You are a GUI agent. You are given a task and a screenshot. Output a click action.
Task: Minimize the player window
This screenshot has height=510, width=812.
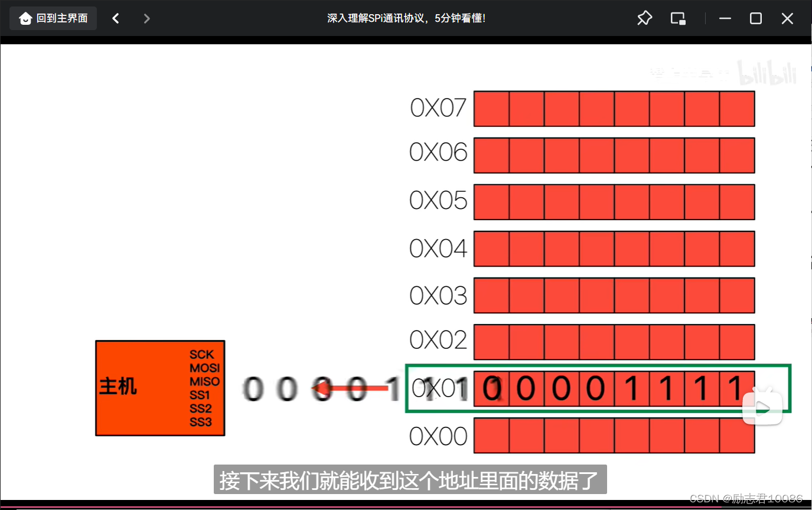click(725, 18)
